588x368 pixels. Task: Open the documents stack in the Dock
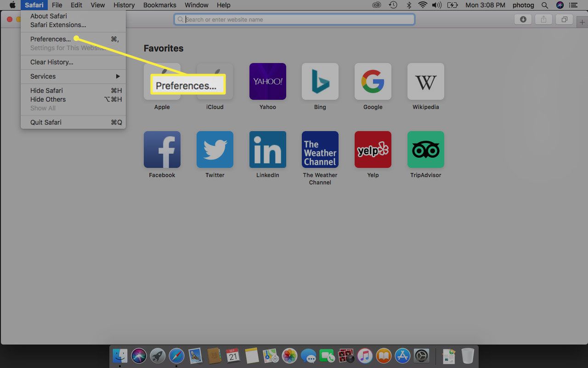448,356
